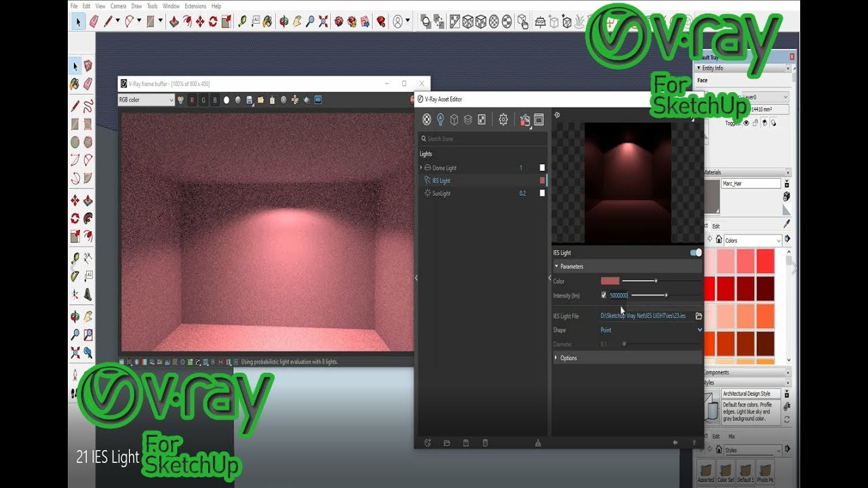Screen dimensions: 868x488
Task: Toggle blue channel B in frame buffer
Action: [x=215, y=100]
